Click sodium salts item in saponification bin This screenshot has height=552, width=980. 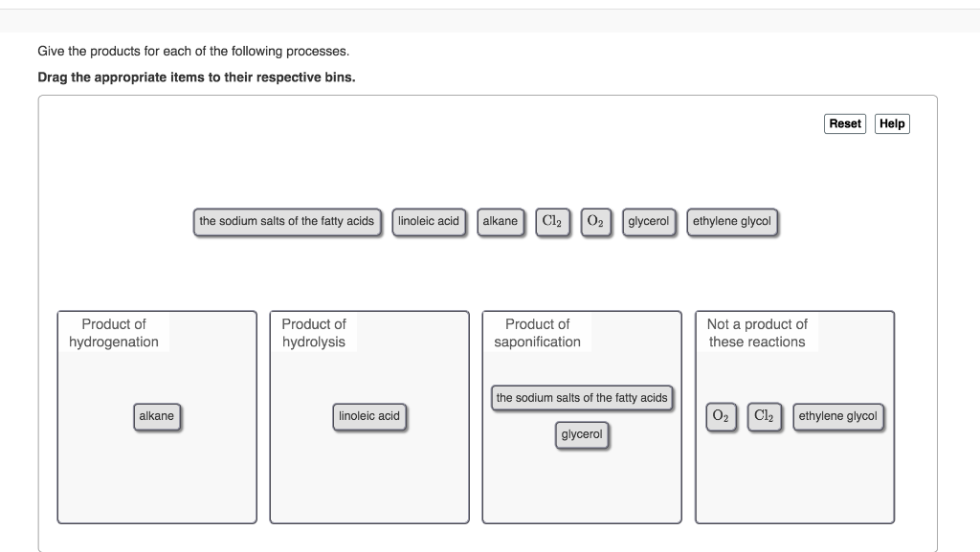point(582,398)
